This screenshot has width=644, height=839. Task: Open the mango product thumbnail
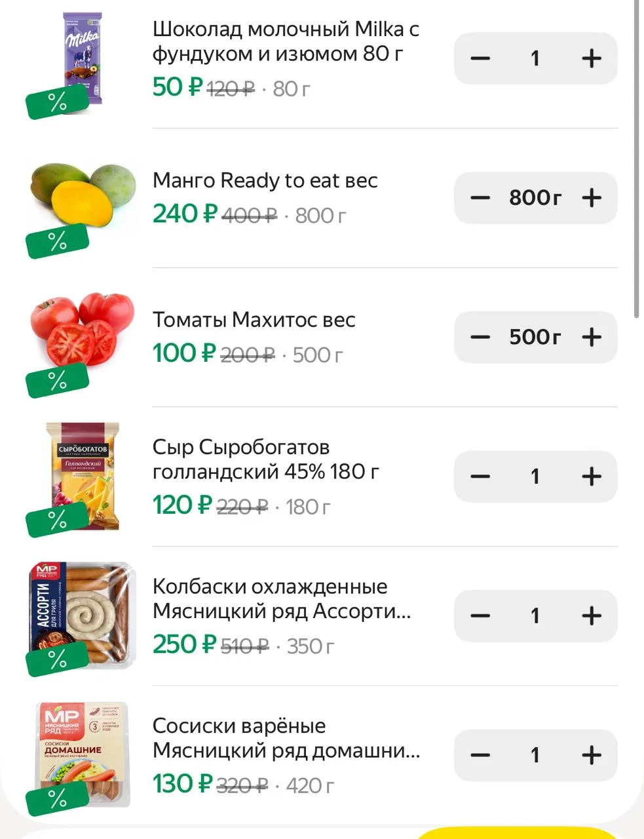83,198
